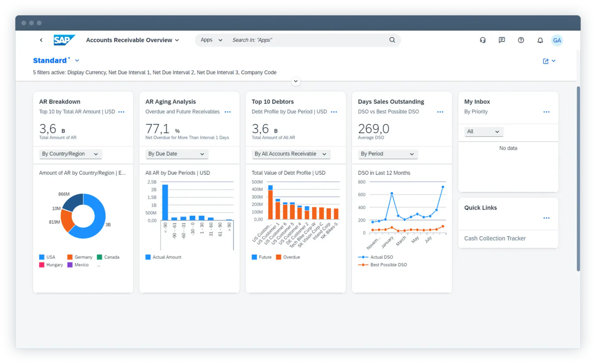The width and height of the screenshot is (596, 364).
Task: Open Top 10 Debtors card more options
Action: pyautogui.click(x=334, y=112)
